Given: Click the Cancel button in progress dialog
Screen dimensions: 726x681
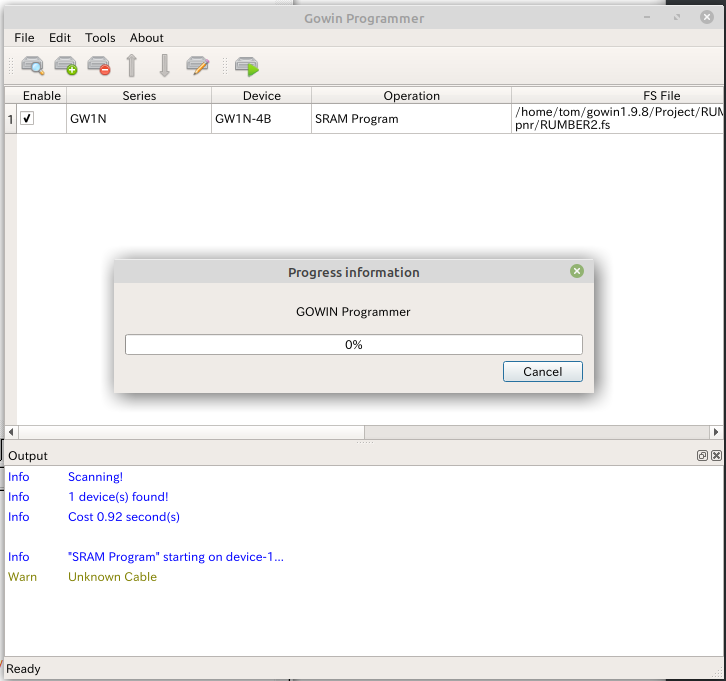Looking at the screenshot, I should pos(543,372).
